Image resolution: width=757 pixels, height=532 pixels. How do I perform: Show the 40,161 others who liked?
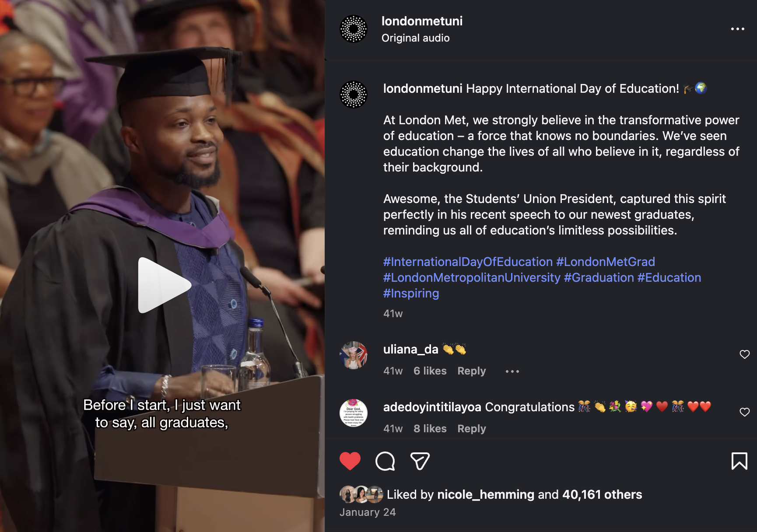[x=602, y=494]
